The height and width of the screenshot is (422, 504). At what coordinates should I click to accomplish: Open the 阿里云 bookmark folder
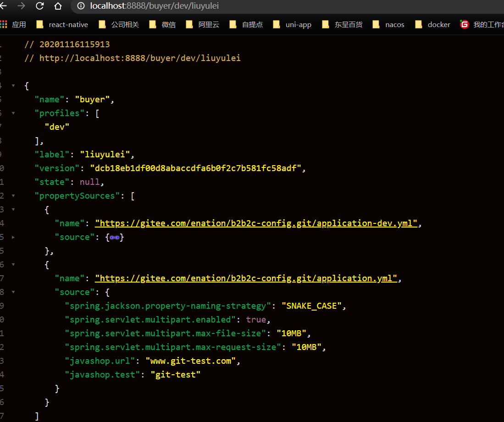pyautogui.click(x=203, y=24)
